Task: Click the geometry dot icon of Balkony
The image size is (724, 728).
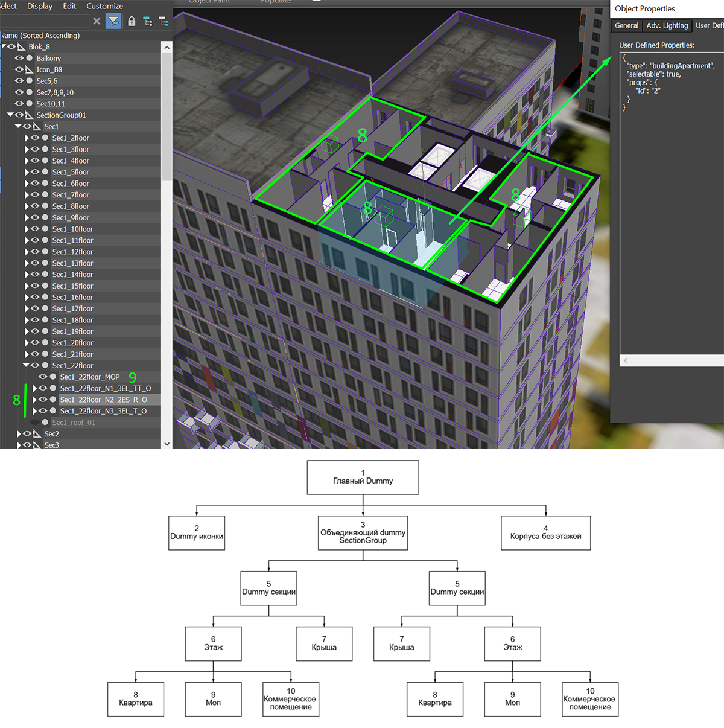Action: coord(29,59)
